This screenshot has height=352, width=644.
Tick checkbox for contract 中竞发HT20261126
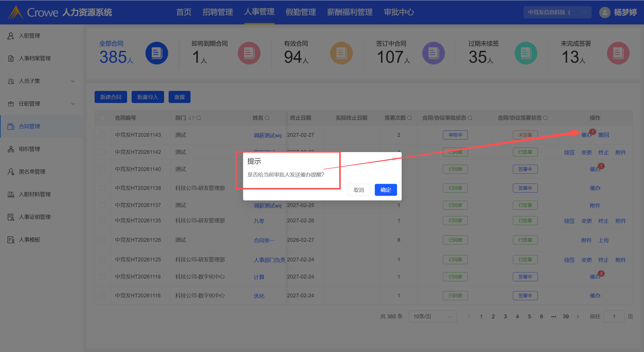(x=102, y=240)
